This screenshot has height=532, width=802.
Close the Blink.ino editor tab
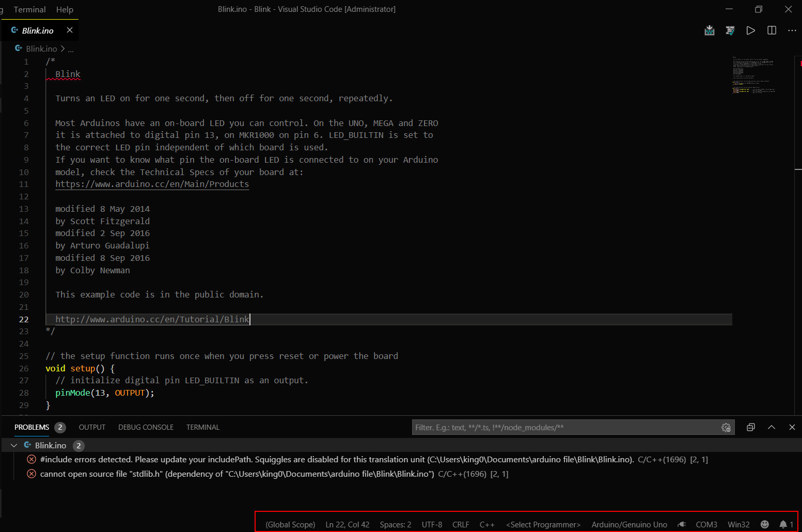pos(70,30)
